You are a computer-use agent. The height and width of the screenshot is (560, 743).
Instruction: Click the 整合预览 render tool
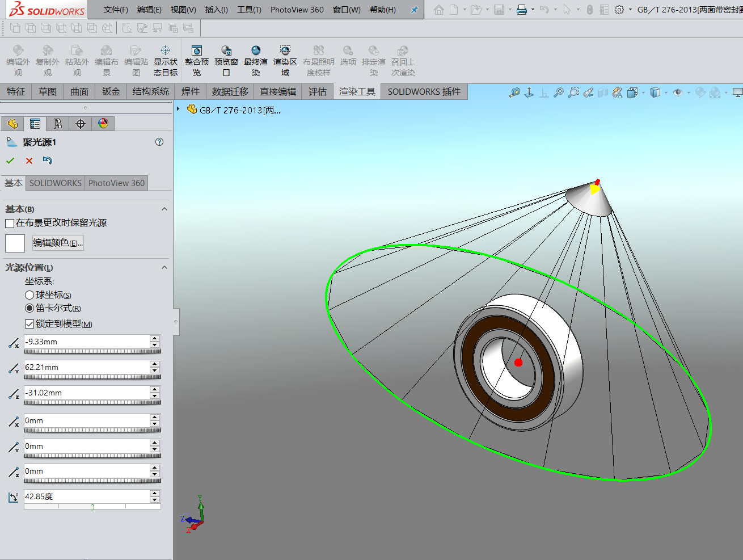coord(197,59)
